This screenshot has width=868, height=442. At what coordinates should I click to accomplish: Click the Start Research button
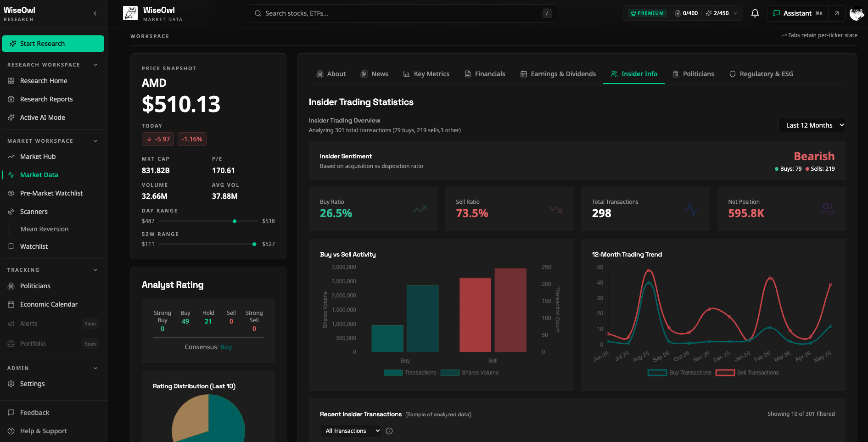point(53,44)
